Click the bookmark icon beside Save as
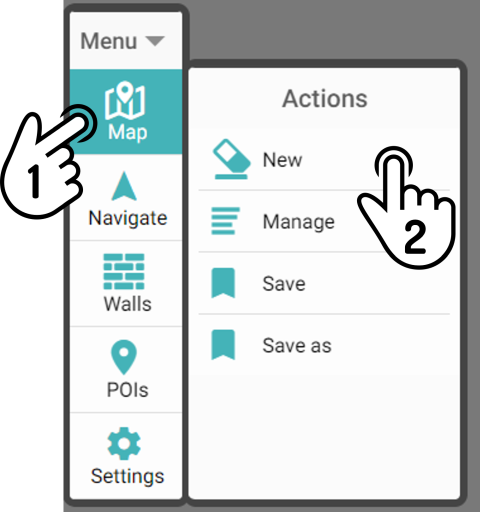 coord(223,345)
